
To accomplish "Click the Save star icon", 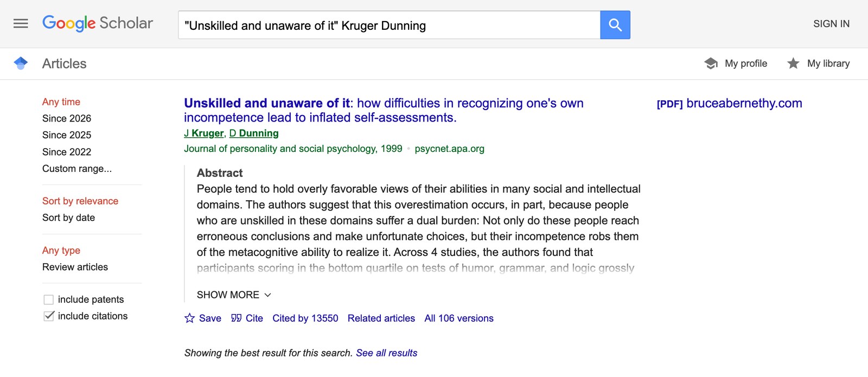I will 189,318.
